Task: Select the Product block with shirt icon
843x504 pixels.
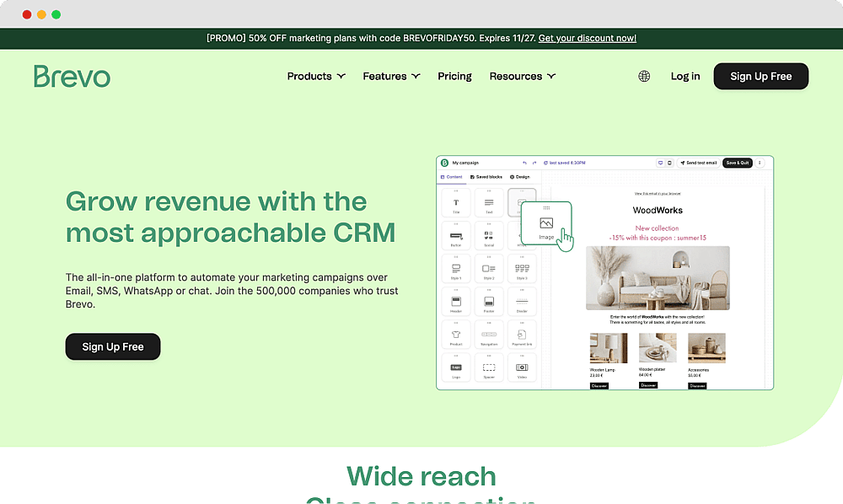Action: click(x=456, y=335)
